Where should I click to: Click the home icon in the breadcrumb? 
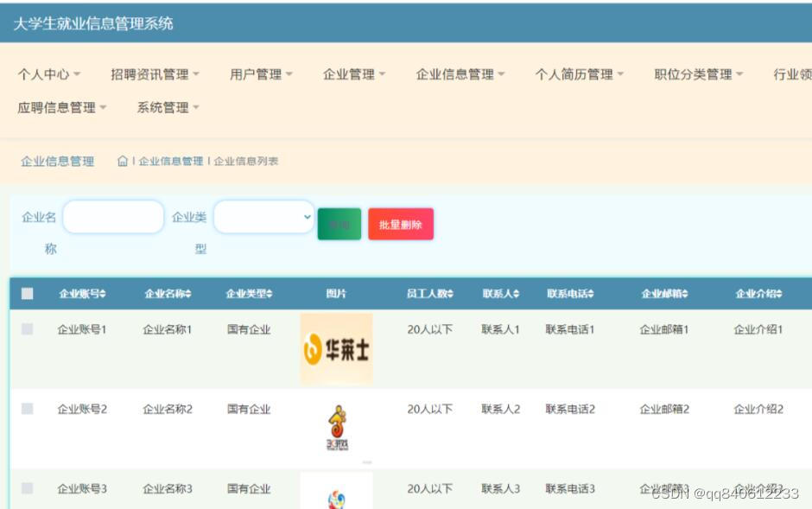tap(122, 161)
